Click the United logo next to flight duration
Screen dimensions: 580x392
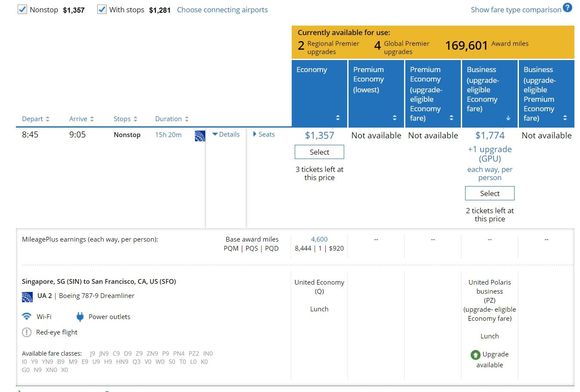click(200, 136)
